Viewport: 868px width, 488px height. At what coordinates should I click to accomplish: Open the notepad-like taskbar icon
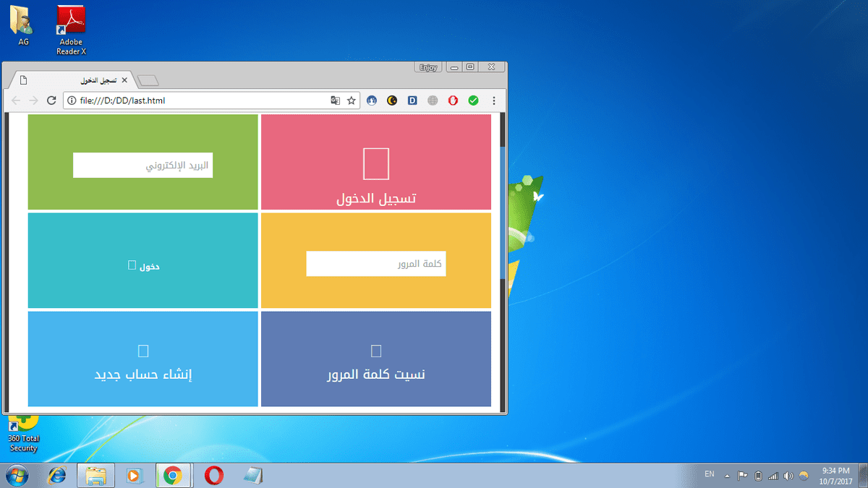pos(252,475)
